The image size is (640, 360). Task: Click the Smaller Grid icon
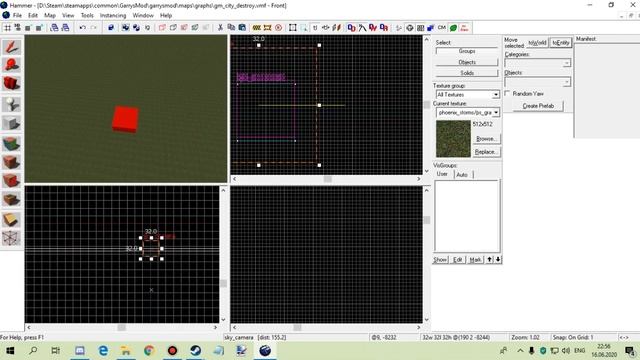coord(28,28)
